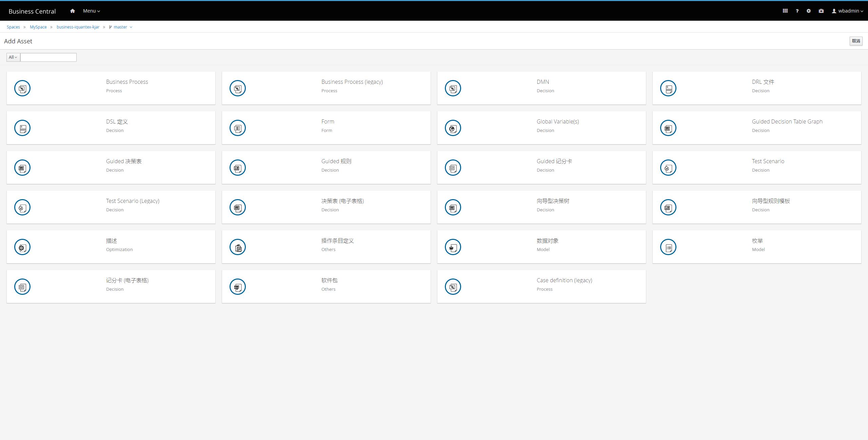Screen dimensions: 868x440
Task: Click the home icon in top bar
Action: (72, 11)
